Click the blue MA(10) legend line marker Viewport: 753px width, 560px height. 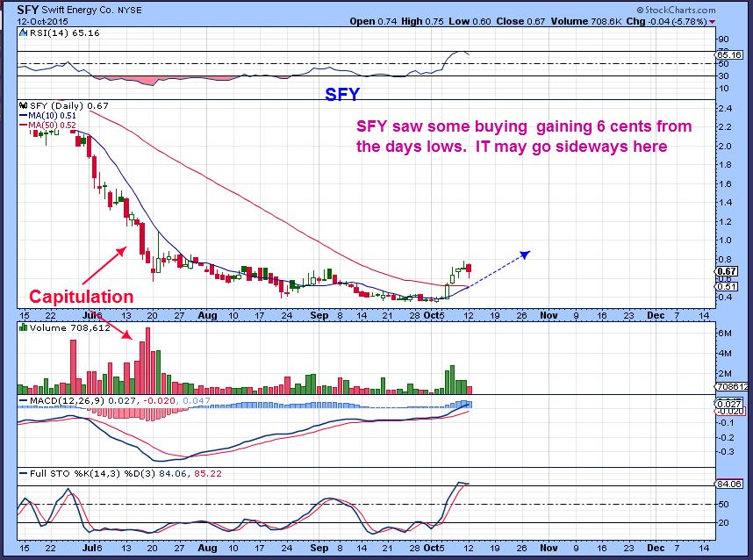(24, 116)
